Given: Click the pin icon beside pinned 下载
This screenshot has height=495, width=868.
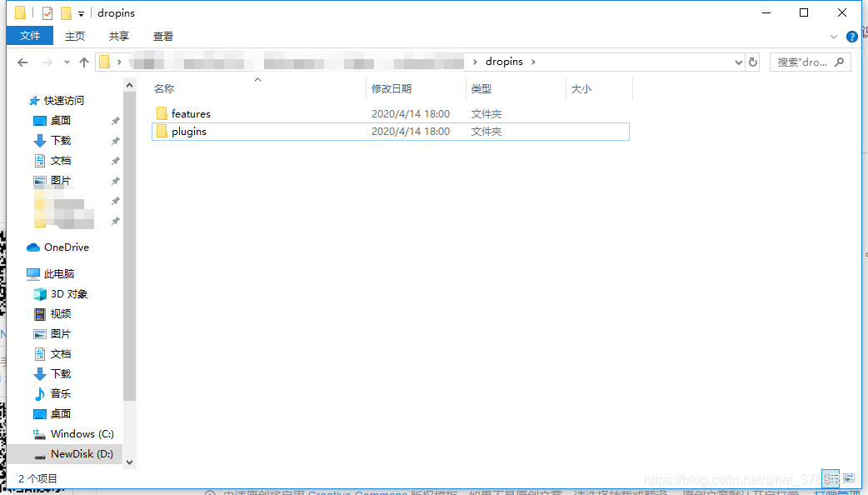Looking at the screenshot, I should click(115, 141).
